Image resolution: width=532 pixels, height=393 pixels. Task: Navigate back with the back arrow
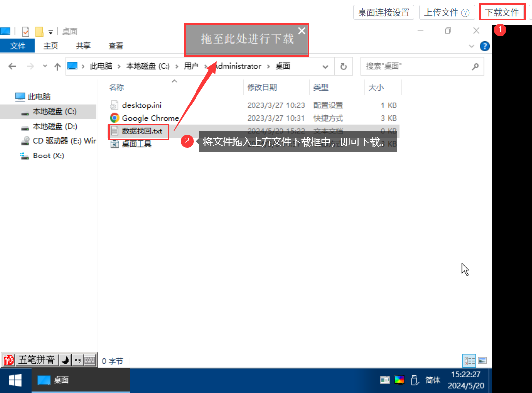12,66
